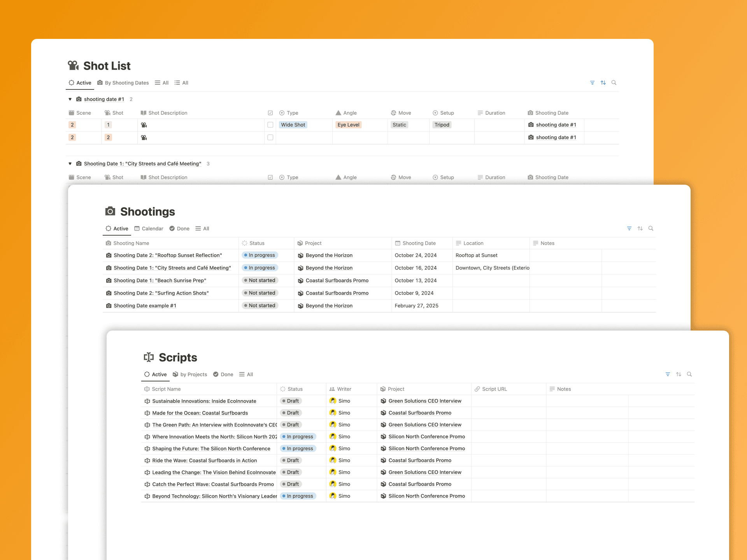The width and height of the screenshot is (747, 560).
Task: Check the box in the second shot row
Action: (270, 137)
